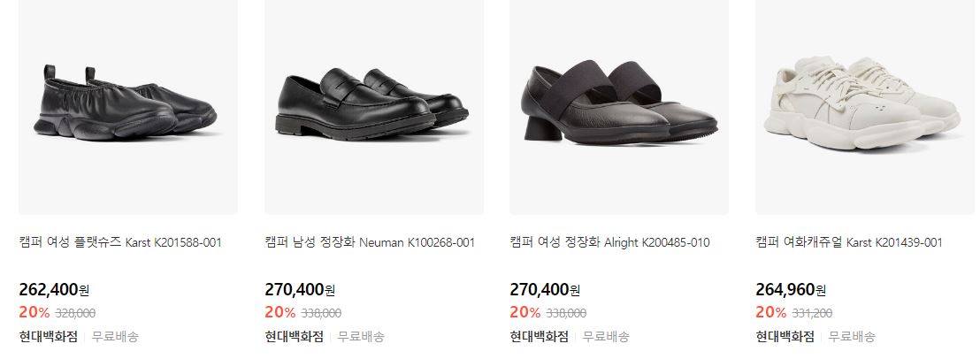This screenshot has height=359, width=980.
Task: Open product title Karst K201439-001
Action: [x=849, y=242]
